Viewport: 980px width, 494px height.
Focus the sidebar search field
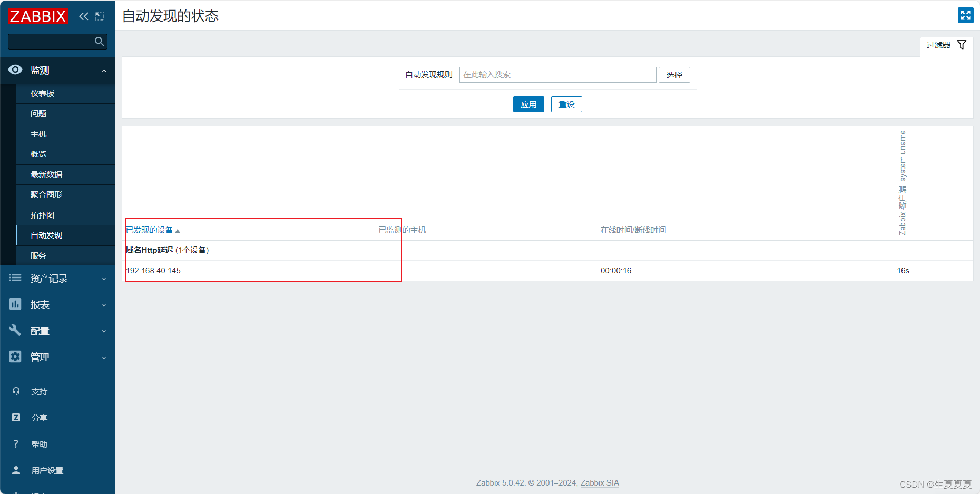pos(57,42)
